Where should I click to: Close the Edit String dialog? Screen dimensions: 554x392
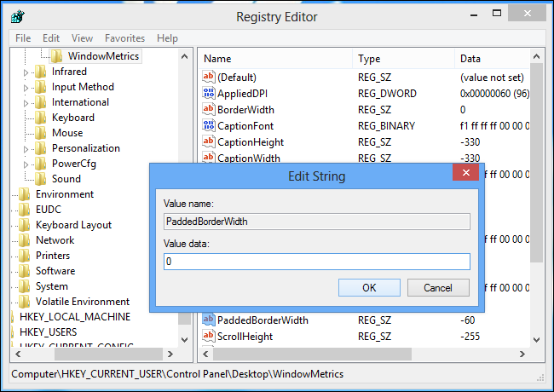(x=466, y=172)
